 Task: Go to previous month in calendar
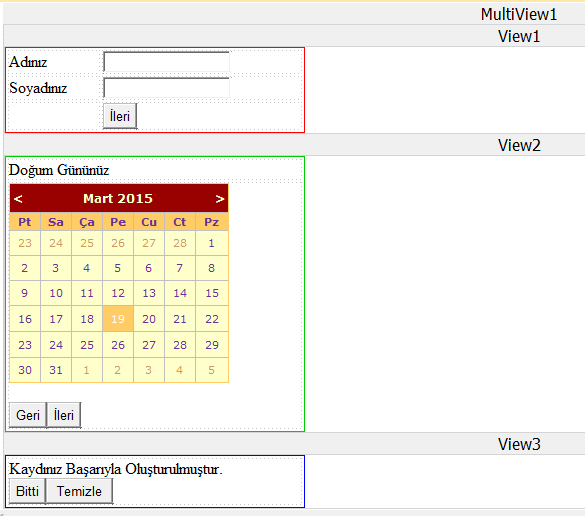tap(18, 199)
